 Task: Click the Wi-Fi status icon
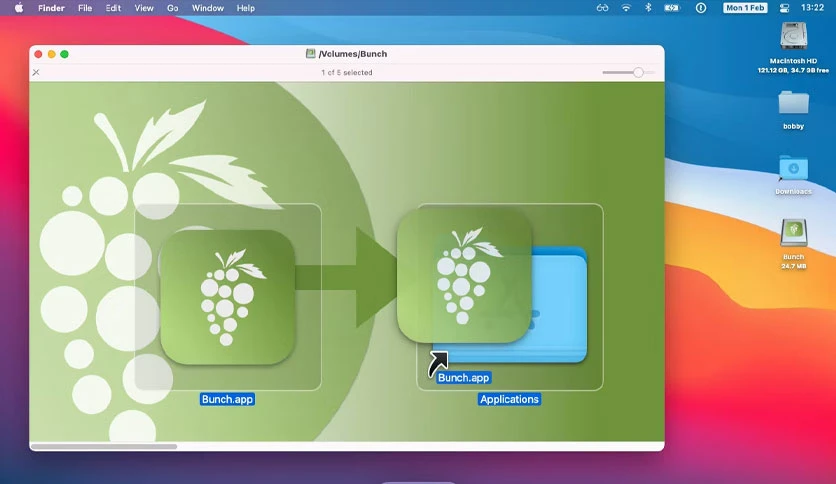point(626,8)
